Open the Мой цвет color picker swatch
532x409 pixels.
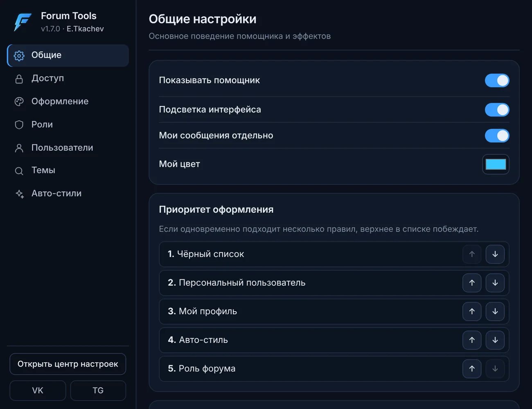(x=496, y=164)
